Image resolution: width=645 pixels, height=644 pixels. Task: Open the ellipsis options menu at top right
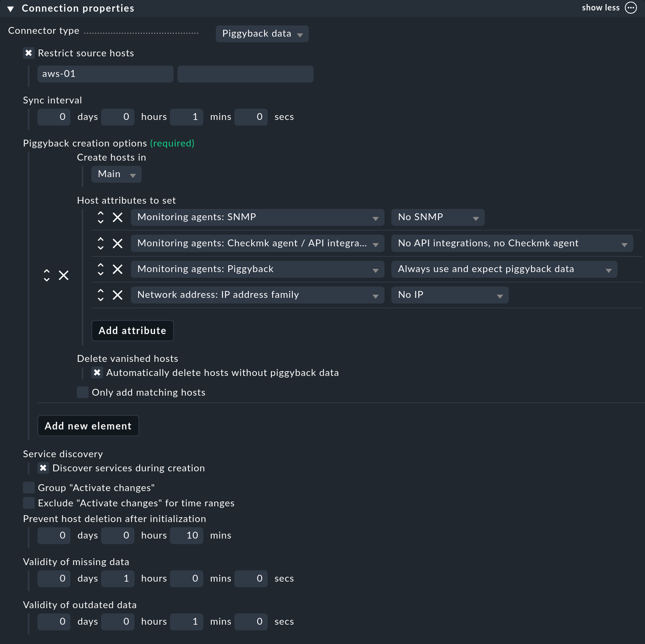[x=630, y=8]
